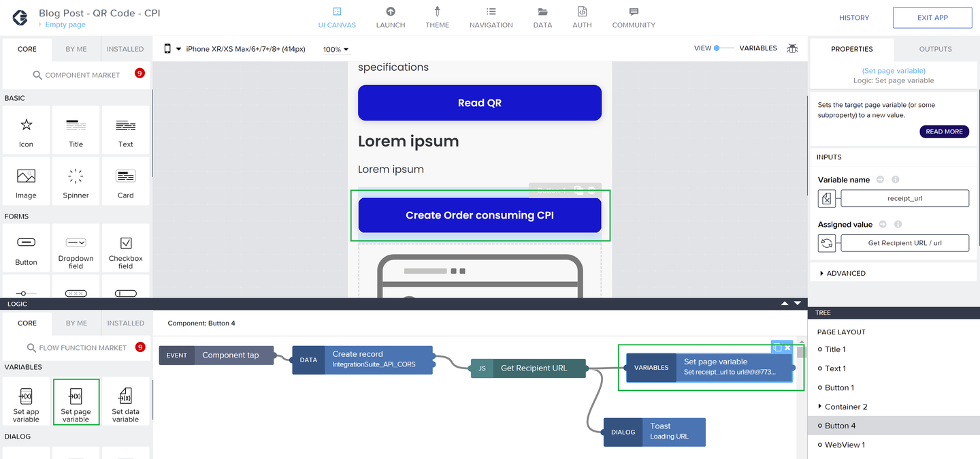980x459 pixels.
Task: Open the Theme brush icon
Action: click(x=437, y=12)
